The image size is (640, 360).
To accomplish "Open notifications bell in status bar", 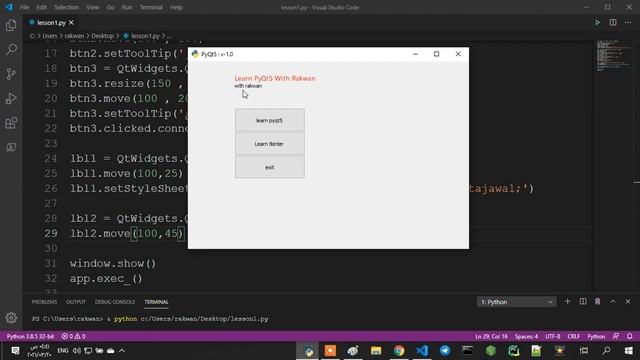I will click(x=630, y=336).
